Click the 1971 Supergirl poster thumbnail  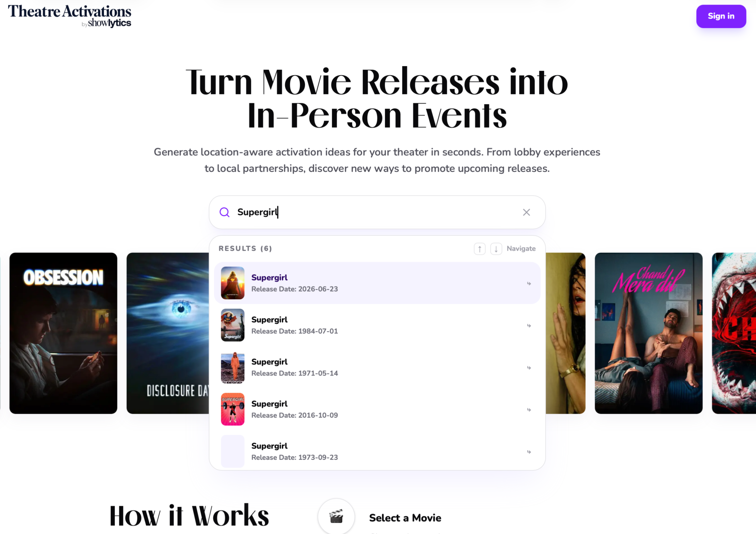click(x=232, y=367)
